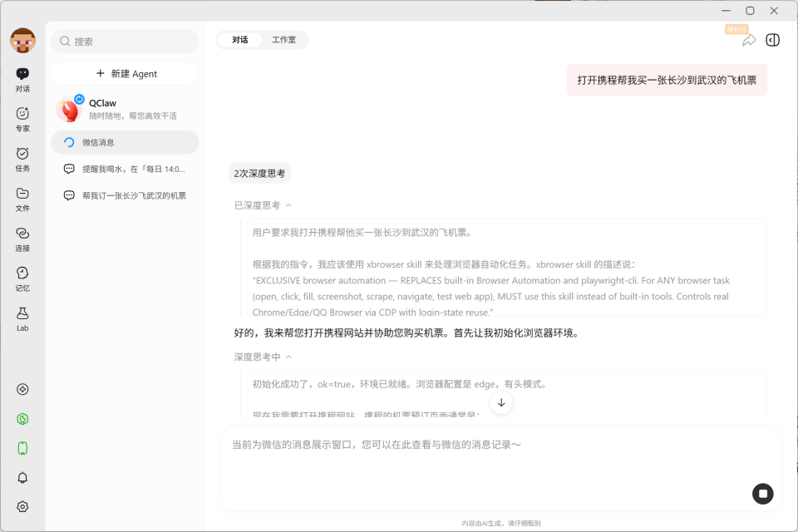Stop generation with the black stop button
The height and width of the screenshot is (532, 798).
point(763,493)
